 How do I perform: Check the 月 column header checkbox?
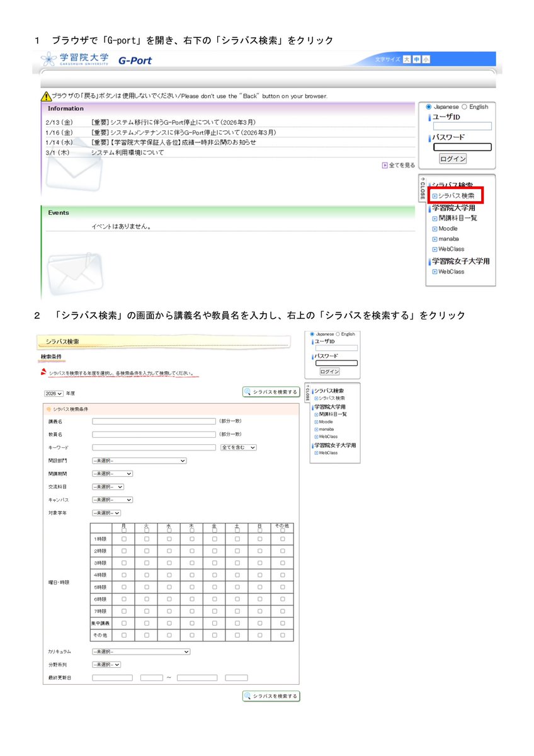pyautogui.click(x=124, y=530)
